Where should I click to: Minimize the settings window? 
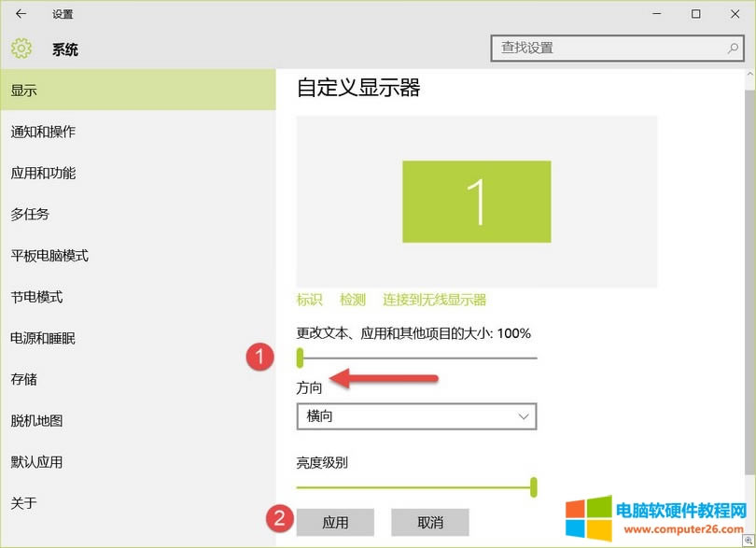pyautogui.click(x=657, y=14)
